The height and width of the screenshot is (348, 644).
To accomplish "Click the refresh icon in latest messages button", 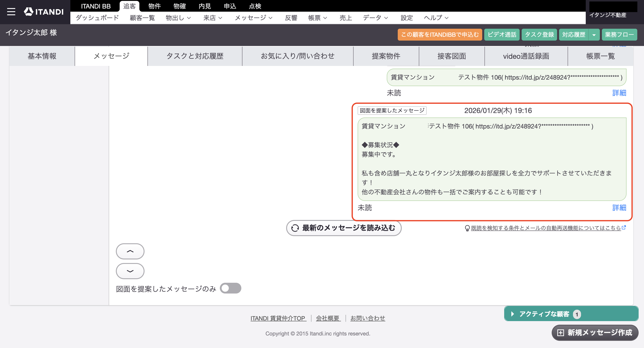I will coord(295,228).
